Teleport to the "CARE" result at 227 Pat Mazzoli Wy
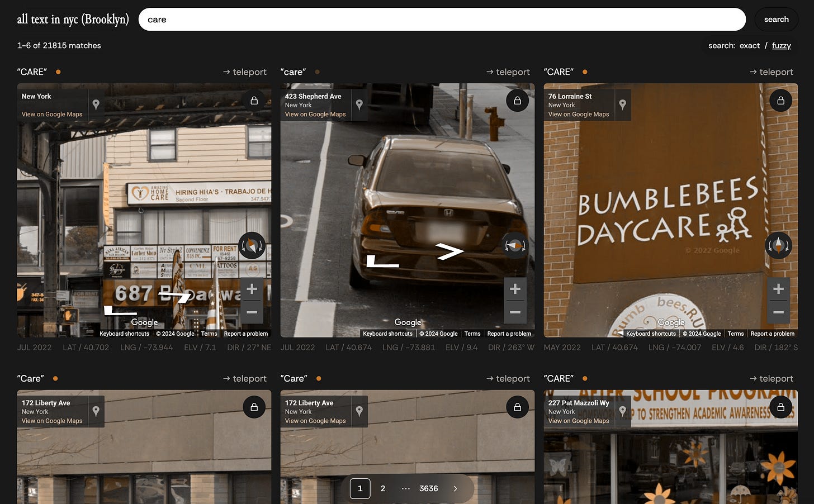The width and height of the screenshot is (814, 504). (772, 379)
